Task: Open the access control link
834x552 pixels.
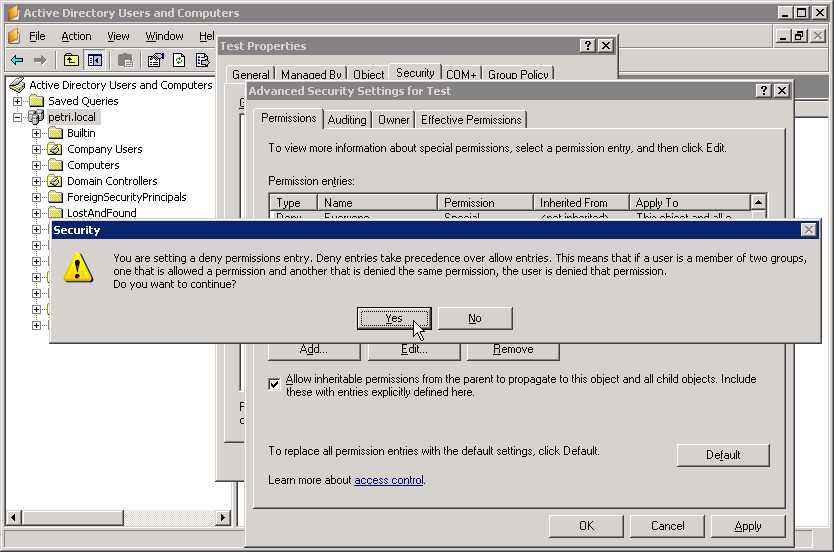Action: point(389,480)
